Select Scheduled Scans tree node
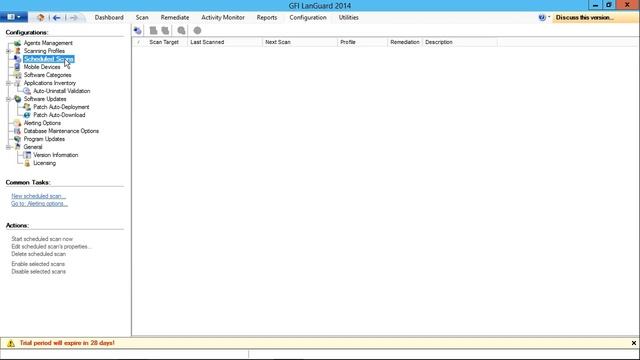Screen dimensions: 640x360 49,59
